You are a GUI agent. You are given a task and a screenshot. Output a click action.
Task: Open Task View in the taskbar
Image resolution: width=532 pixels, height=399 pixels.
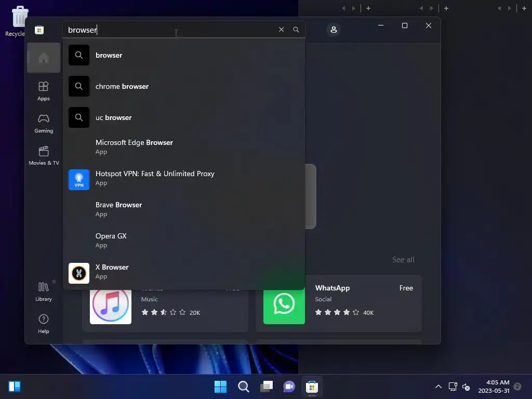pyautogui.click(x=267, y=387)
